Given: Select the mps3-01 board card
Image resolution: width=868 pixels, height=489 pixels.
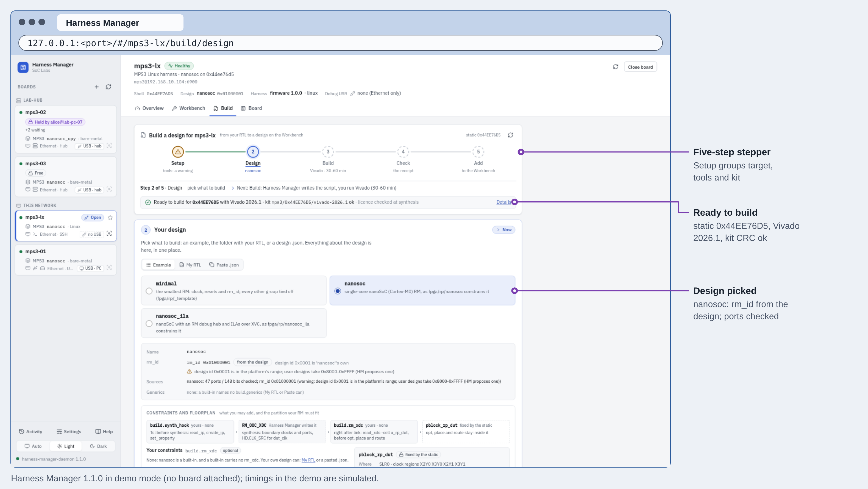Looking at the screenshot, I should (66, 260).
